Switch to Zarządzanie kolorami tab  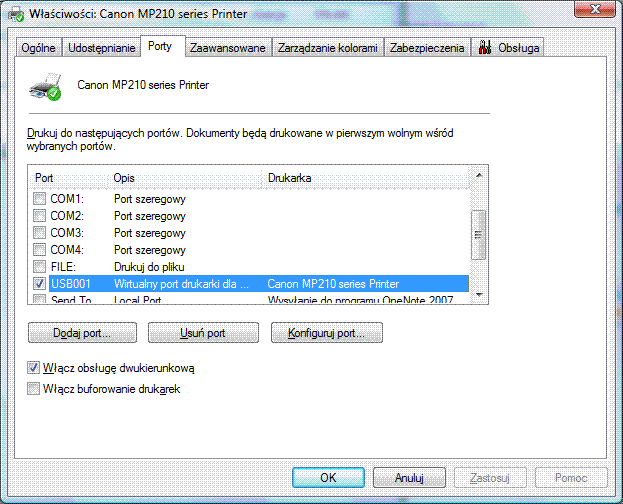[x=328, y=48]
